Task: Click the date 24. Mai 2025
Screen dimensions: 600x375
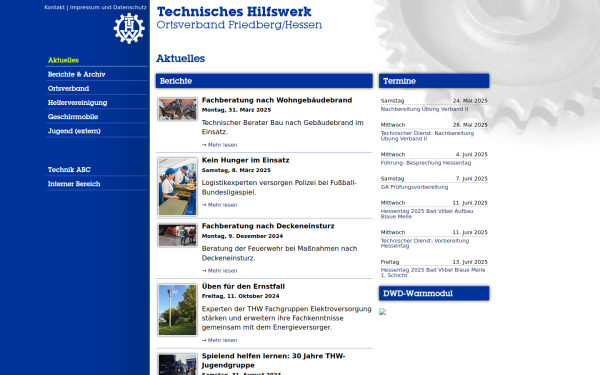Action: coord(470,101)
